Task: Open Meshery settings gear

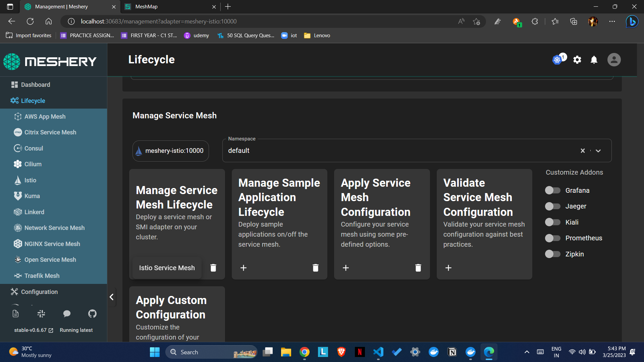Action: (x=577, y=60)
